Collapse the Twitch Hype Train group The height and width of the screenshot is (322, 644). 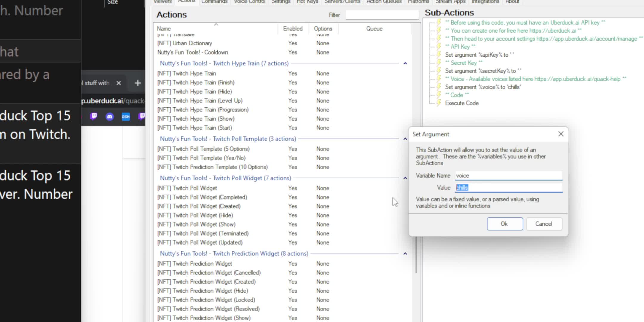[x=405, y=63]
